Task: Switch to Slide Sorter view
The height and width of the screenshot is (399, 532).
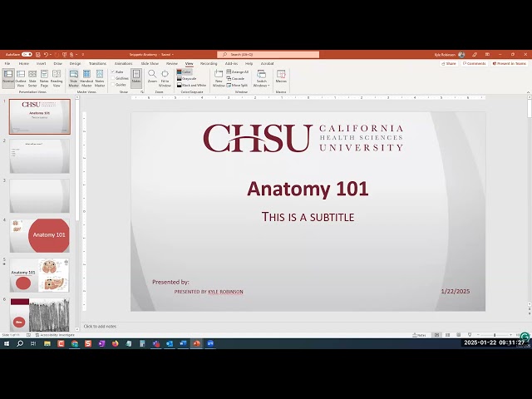Action: [x=32, y=78]
